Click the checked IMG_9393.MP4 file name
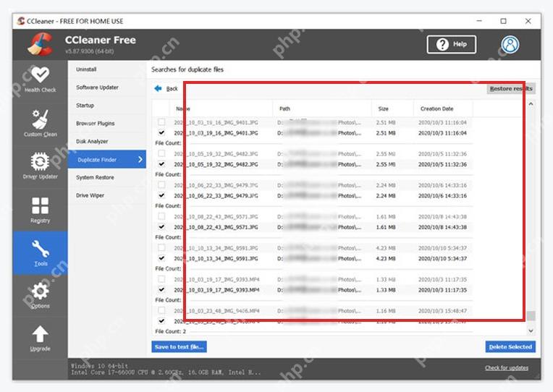The height and width of the screenshot is (392, 553). tap(216, 290)
